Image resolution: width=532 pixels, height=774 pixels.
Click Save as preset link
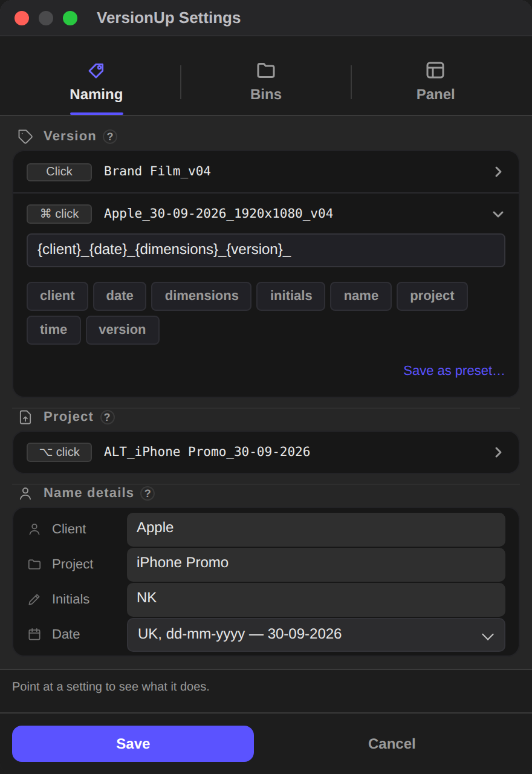coord(454,371)
